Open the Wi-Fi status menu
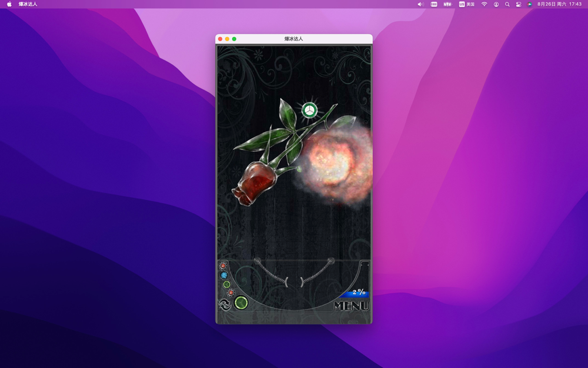This screenshot has height=368, width=588. tap(484, 4)
